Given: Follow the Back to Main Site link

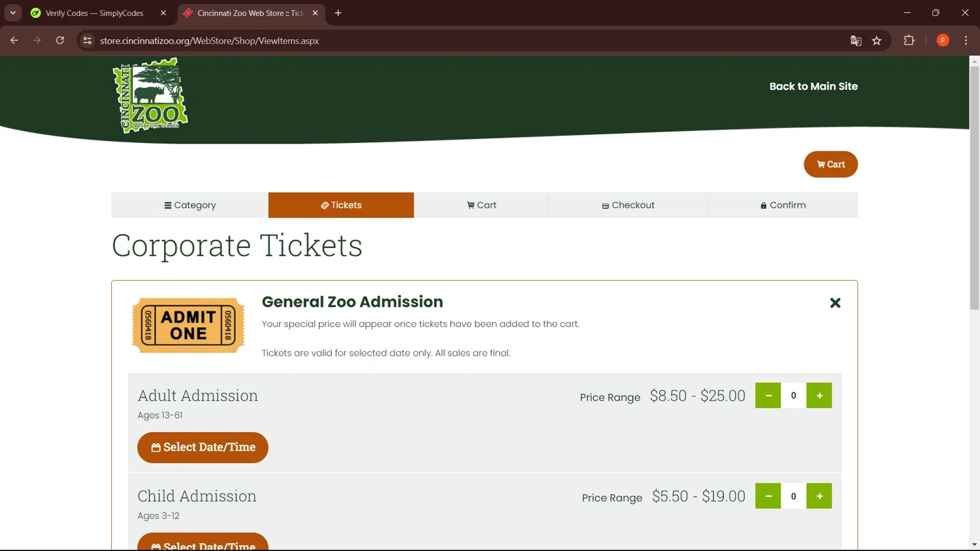Looking at the screenshot, I should point(813,86).
